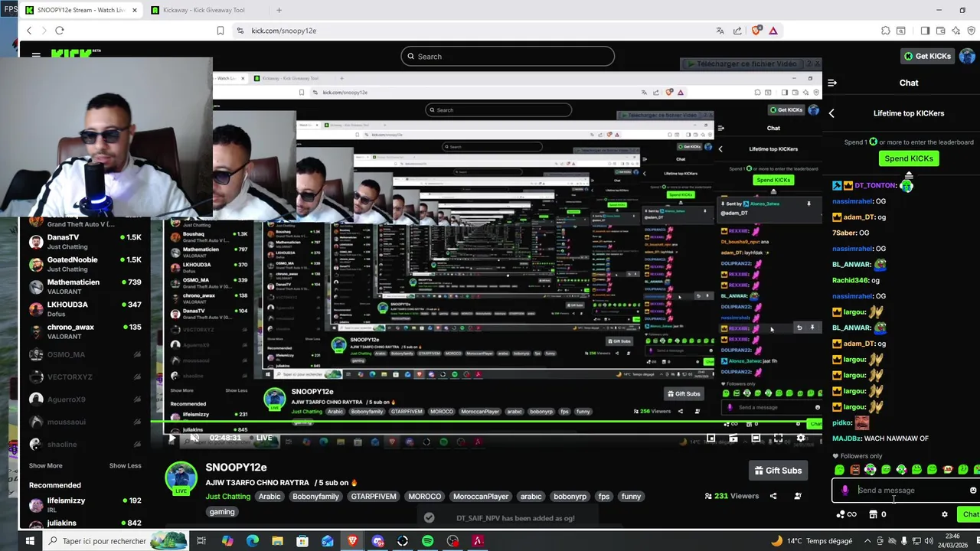Open chrono_awax channel in sidebar

84,331
